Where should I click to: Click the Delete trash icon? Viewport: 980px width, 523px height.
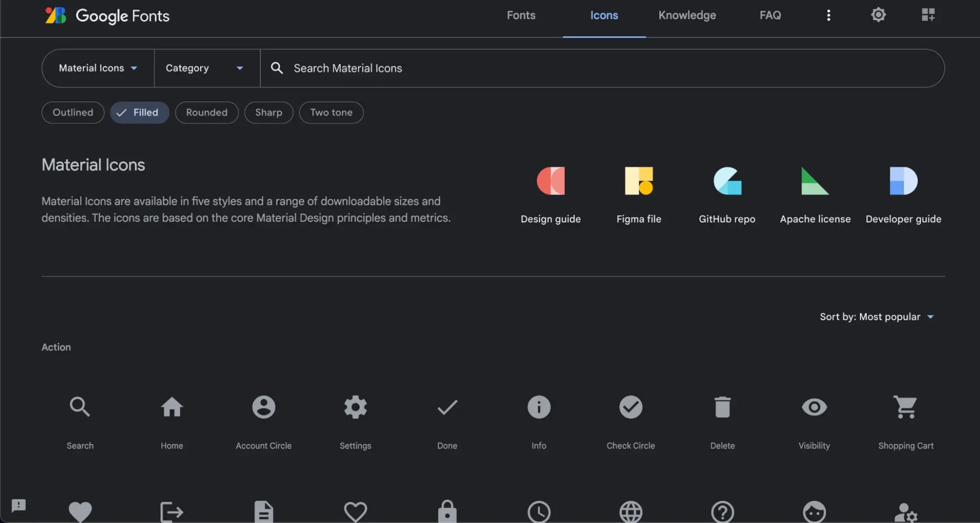click(x=722, y=407)
